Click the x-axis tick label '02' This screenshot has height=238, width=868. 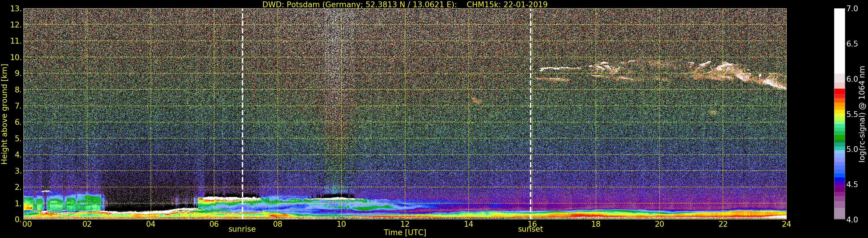(x=87, y=224)
